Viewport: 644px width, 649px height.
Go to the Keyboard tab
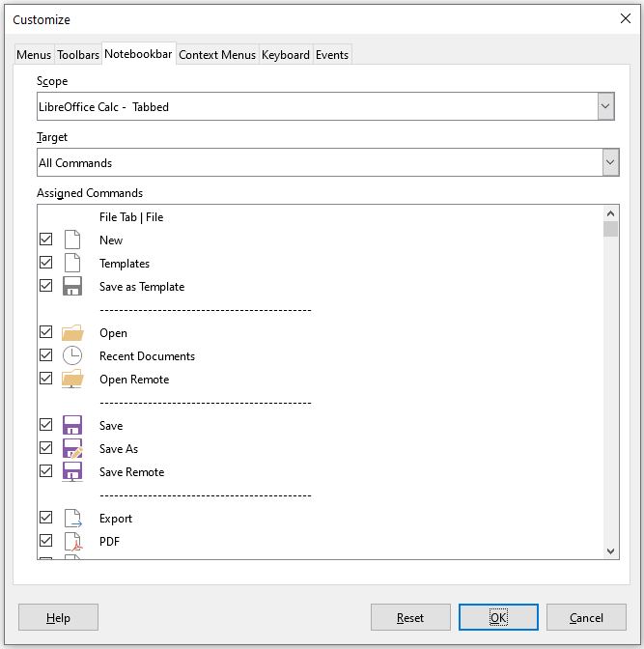286,55
